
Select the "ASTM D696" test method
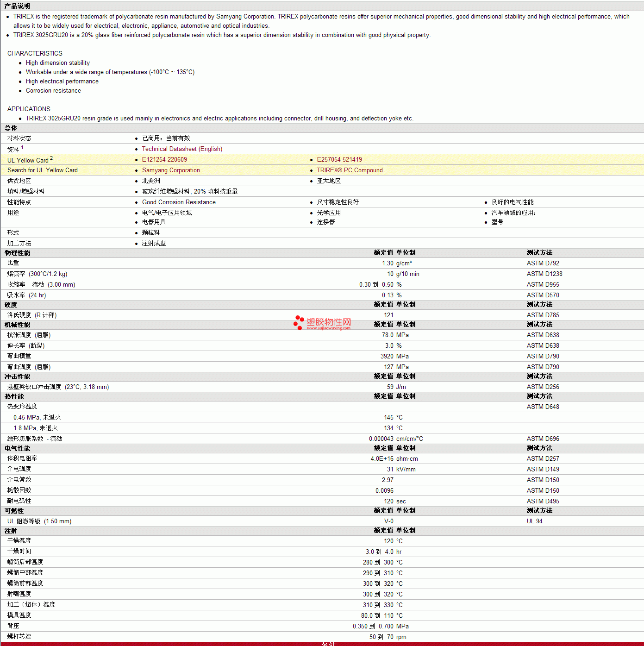coord(543,439)
